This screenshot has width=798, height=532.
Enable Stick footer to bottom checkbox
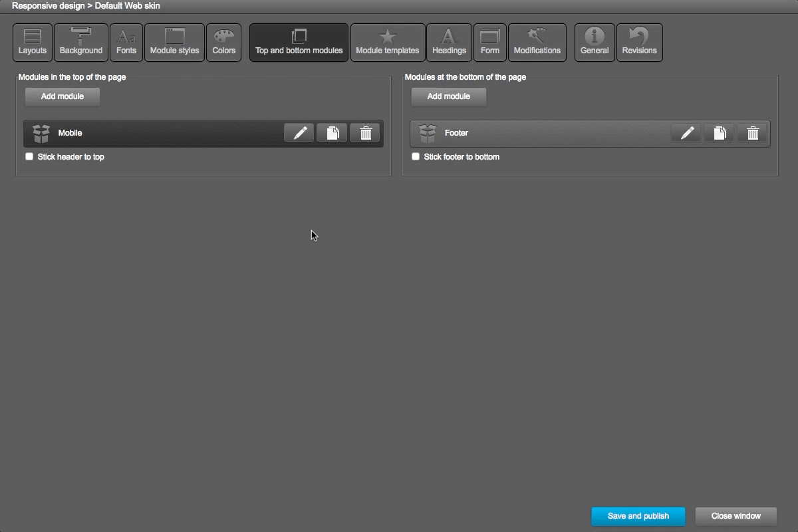point(416,157)
